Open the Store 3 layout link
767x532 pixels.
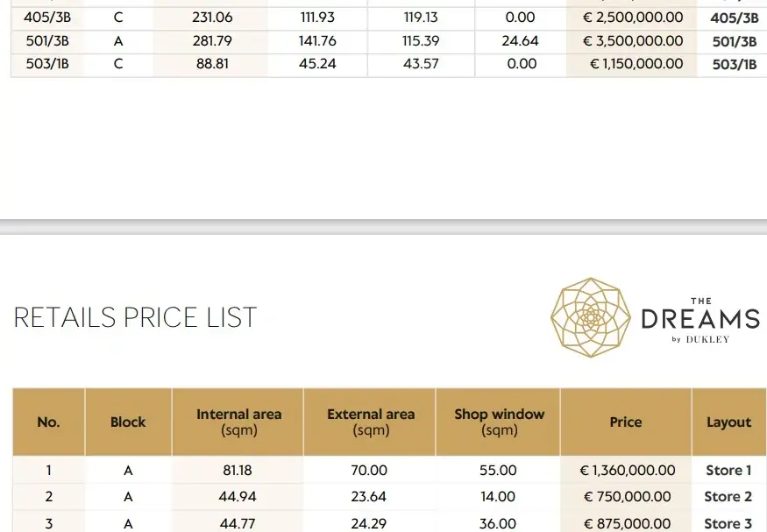(x=728, y=523)
